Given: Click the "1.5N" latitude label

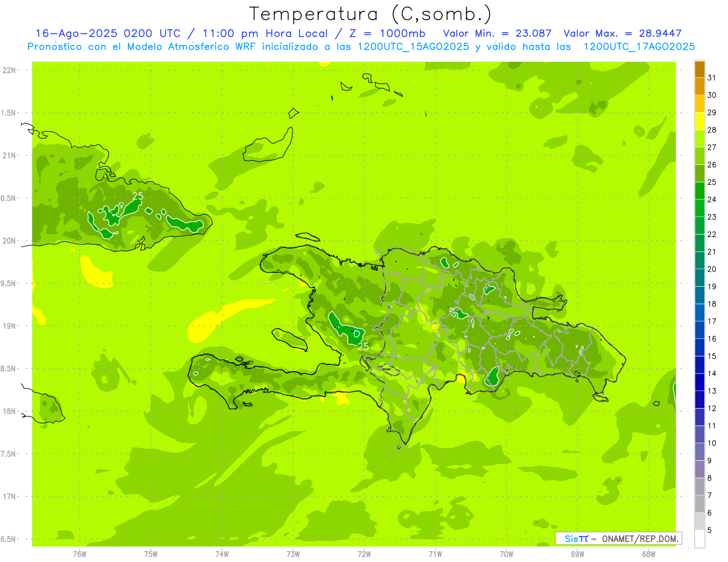Looking at the screenshot, I should pyautogui.click(x=9, y=113).
